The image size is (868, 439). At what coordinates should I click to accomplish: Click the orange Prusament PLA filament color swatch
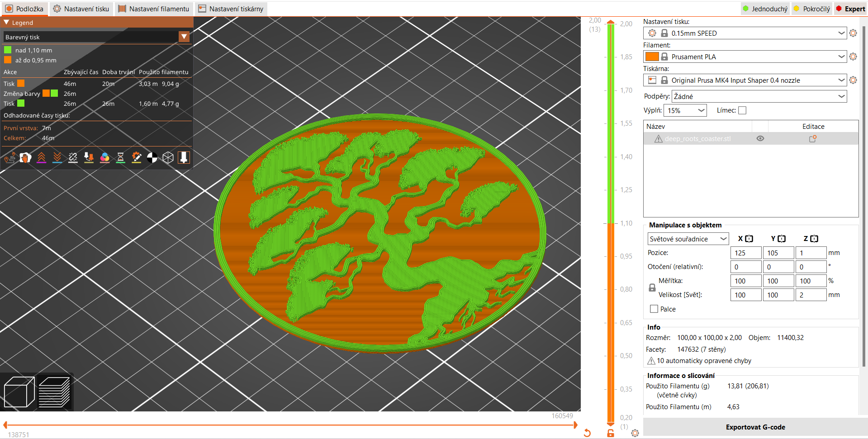(652, 57)
